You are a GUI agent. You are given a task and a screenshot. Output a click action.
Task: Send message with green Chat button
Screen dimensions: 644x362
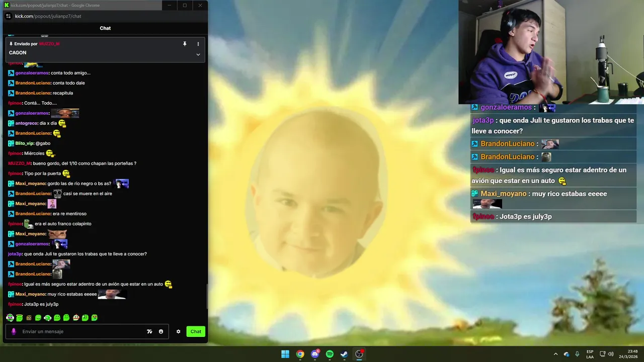tap(196, 331)
